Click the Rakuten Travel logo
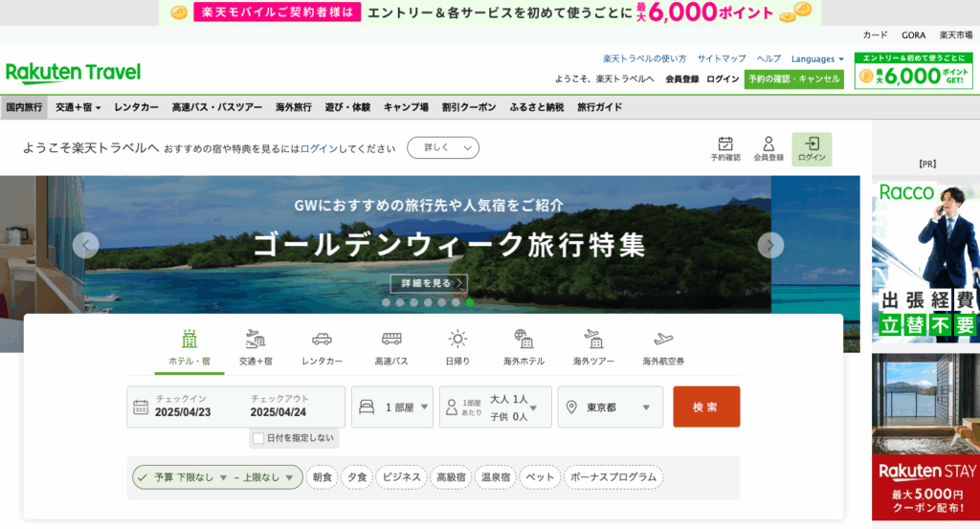The image size is (980, 529). 73,73
